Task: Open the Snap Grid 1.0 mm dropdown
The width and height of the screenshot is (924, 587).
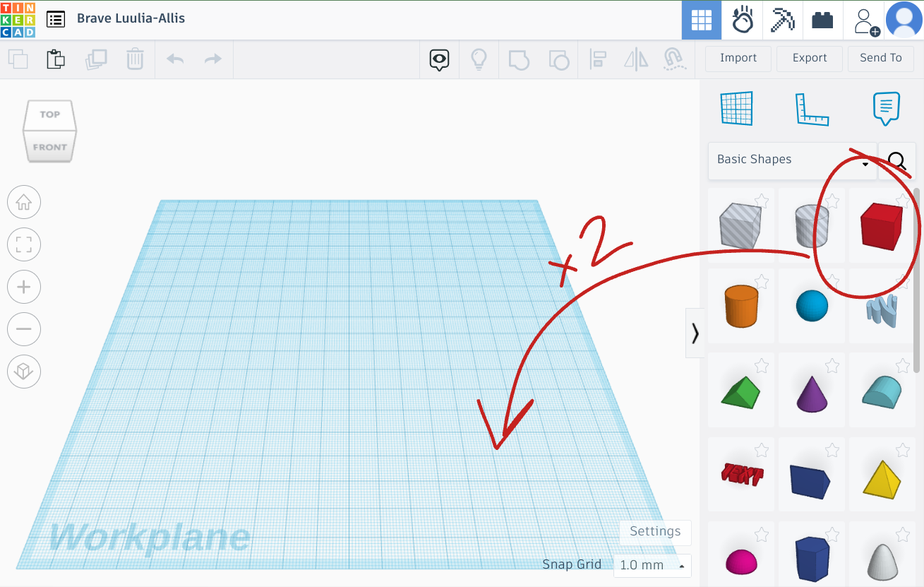Action: (652, 565)
